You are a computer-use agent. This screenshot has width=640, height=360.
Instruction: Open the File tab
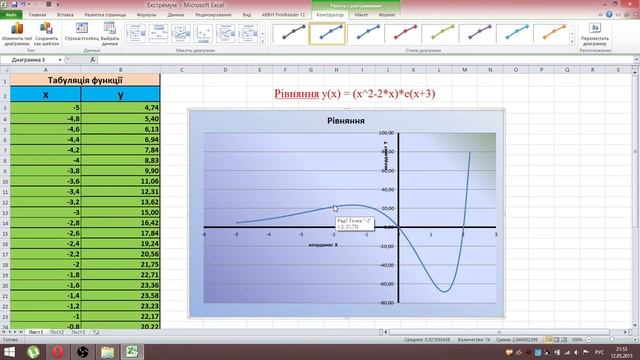coord(11,15)
